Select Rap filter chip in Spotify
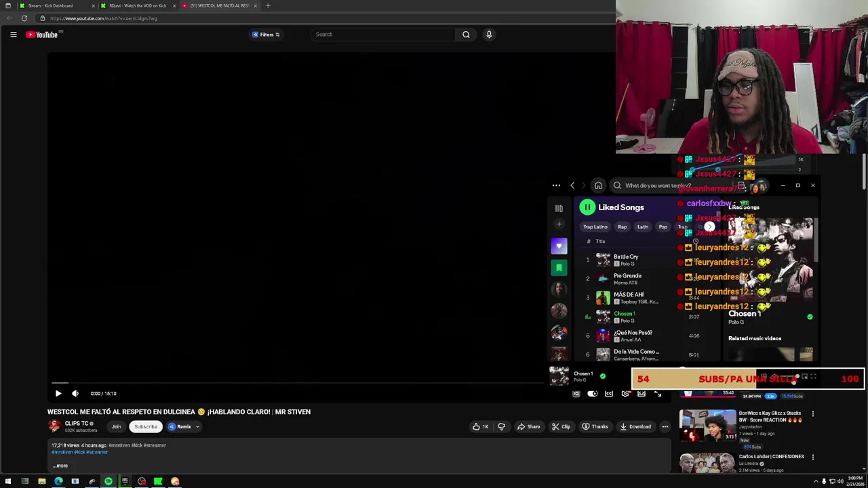The width and height of the screenshot is (868, 488). click(622, 227)
